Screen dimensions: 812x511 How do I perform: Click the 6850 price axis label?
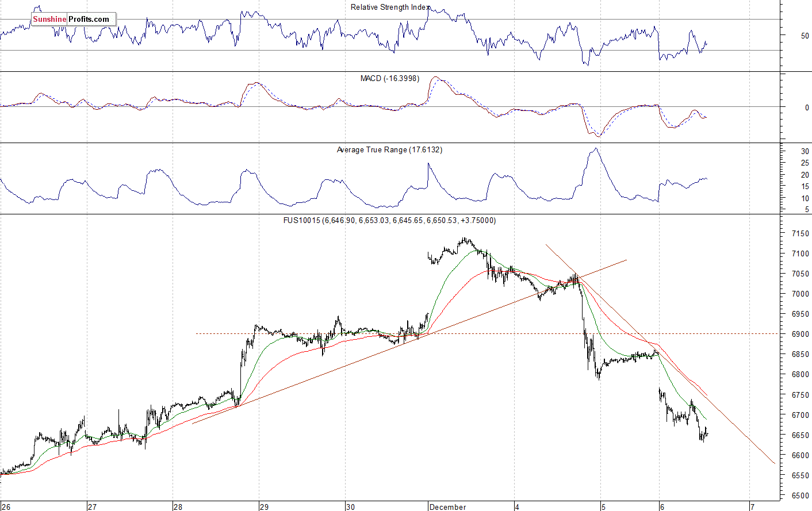(x=800, y=355)
